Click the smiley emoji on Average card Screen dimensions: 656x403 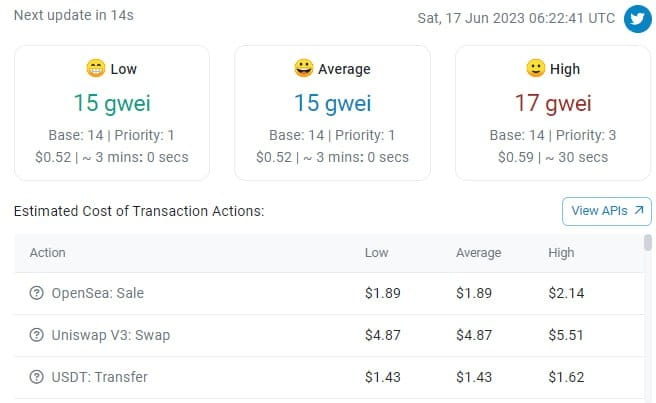[x=304, y=68]
